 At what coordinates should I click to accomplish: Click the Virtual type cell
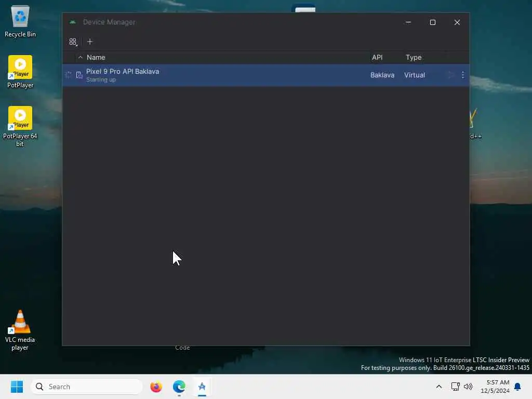414,75
